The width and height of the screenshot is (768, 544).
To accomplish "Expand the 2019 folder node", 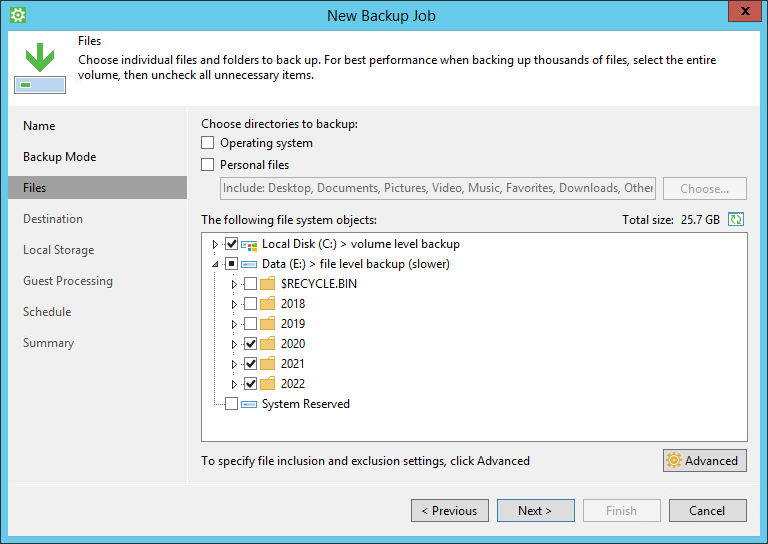I will [234, 324].
